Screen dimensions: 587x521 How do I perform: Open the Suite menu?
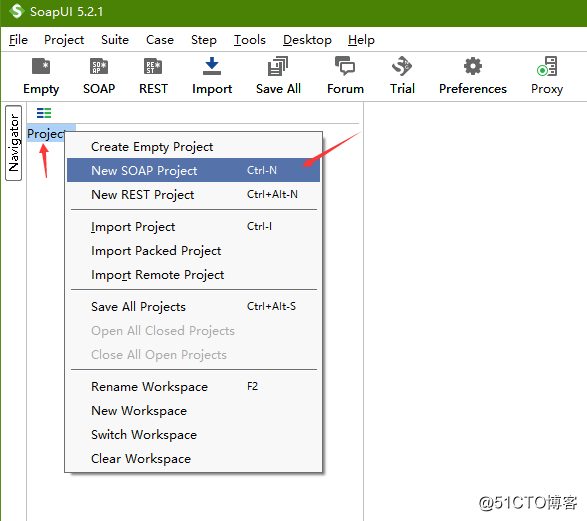coord(115,40)
